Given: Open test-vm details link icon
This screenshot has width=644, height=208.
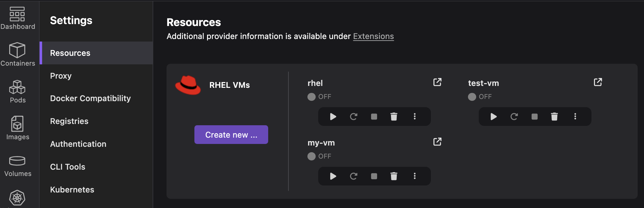Looking at the screenshot, I should [598, 82].
